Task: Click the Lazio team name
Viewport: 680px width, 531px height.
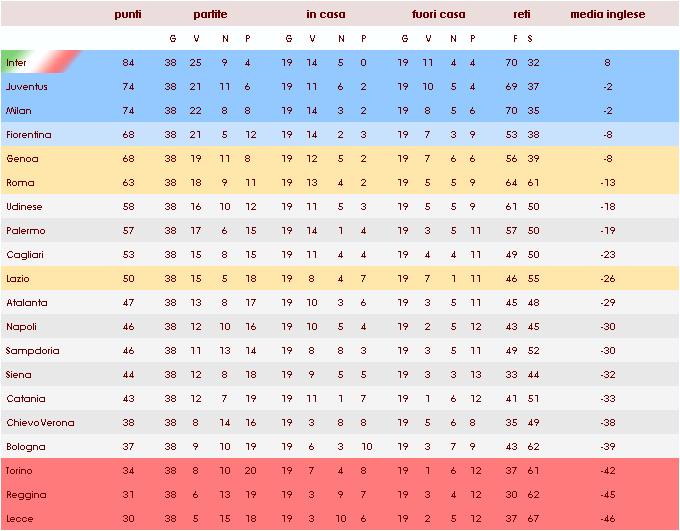Action: click(x=18, y=279)
